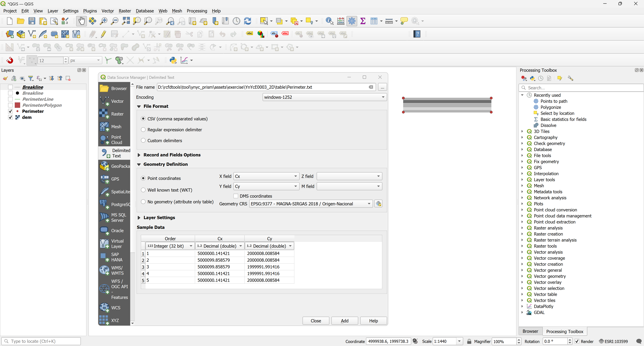644x346 pixels.
Task: Clear the File name field
Action: click(371, 87)
